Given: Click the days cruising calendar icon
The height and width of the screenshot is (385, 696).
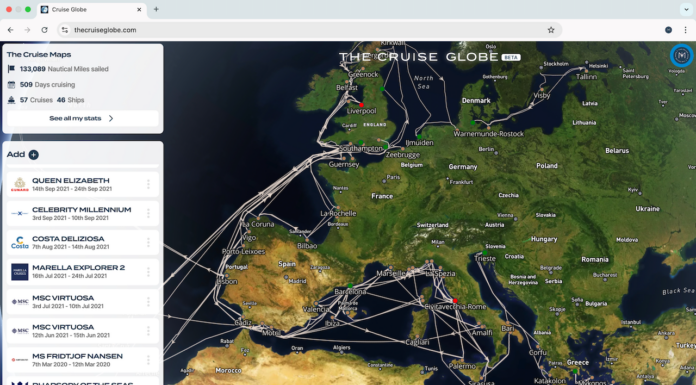Looking at the screenshot, I should 12,84.
